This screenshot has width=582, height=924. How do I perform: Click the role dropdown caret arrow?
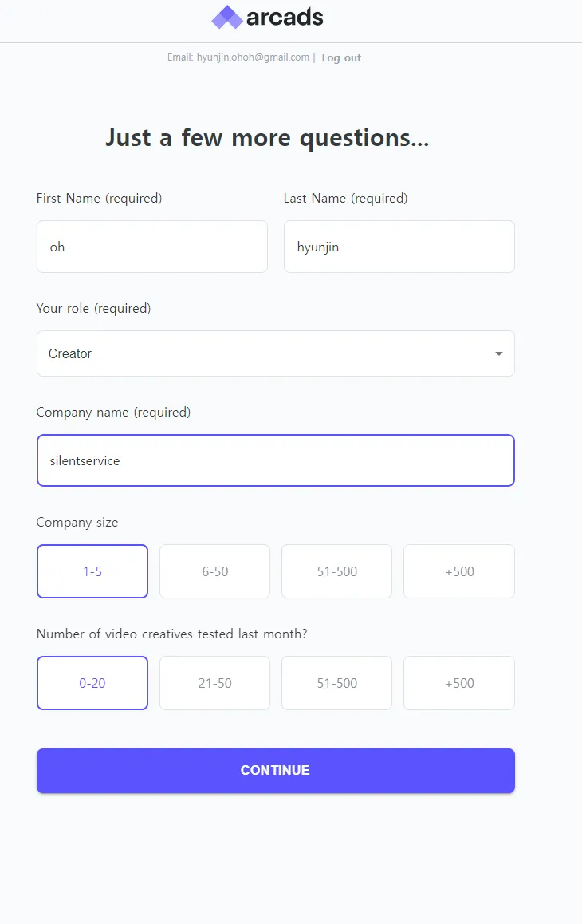pyautogui.click(x=499, y=353)
